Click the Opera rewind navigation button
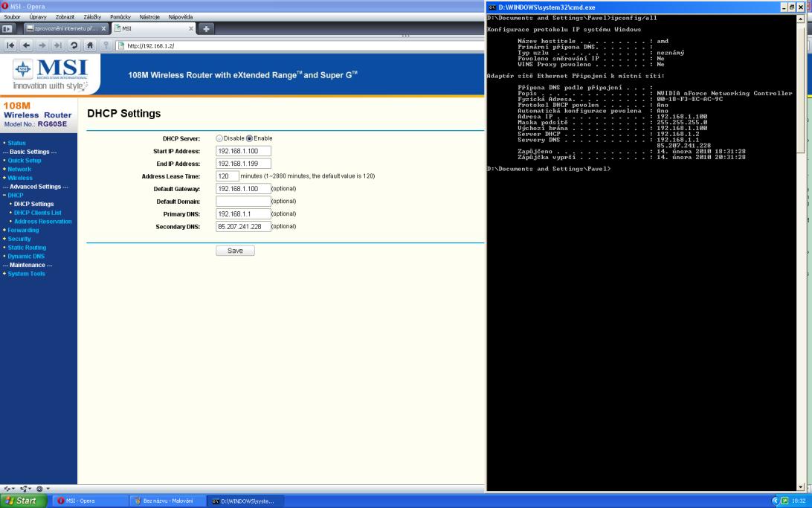 [x=10, y=45]
